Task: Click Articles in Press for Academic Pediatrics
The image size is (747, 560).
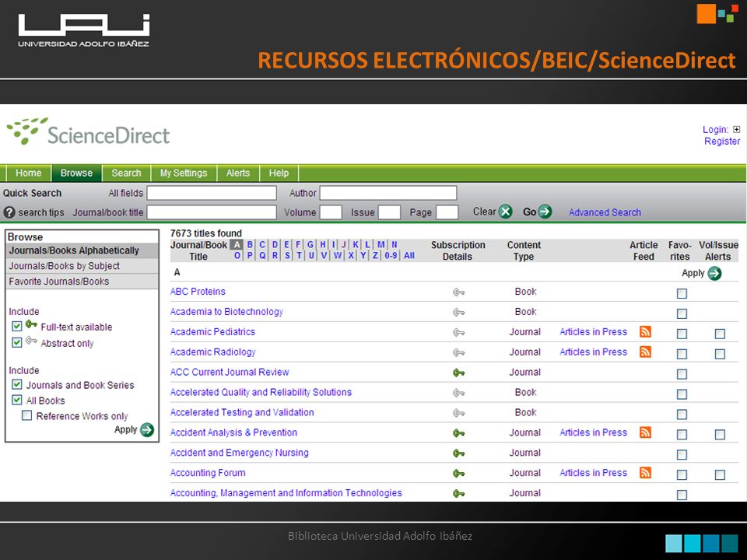Action: point(593,332)
